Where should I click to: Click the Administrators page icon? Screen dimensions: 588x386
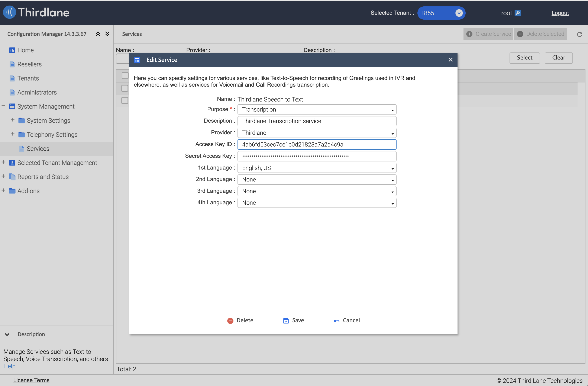click(12, 92)
